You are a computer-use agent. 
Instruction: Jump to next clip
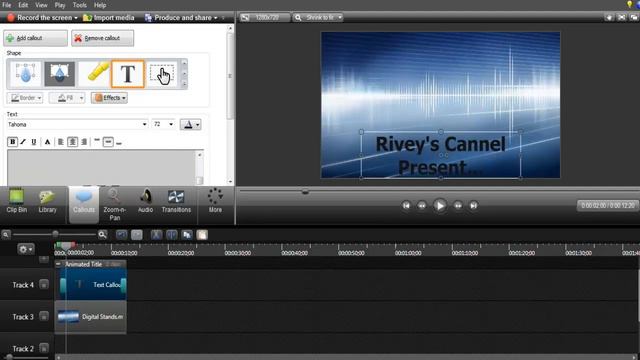pos(473,206)
